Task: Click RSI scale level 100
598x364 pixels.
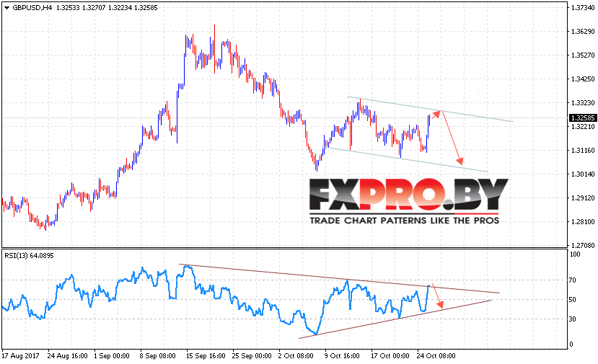Action: pyautogui.click(x=575, y=254)
